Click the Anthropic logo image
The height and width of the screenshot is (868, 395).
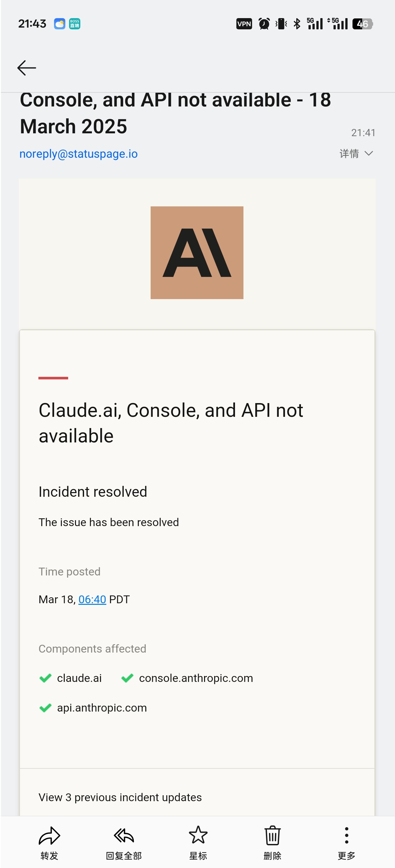pyautogui.click(x=197, y=253)
